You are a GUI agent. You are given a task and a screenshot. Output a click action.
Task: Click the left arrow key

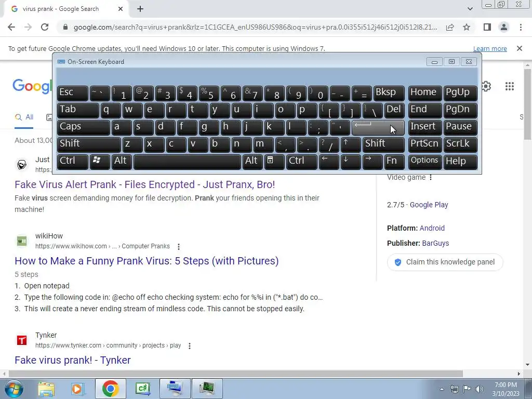click(x=329, y=162)
